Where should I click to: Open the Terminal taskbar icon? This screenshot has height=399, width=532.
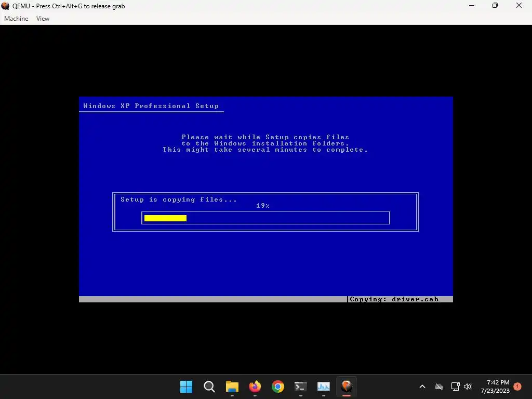coord(301,387)
